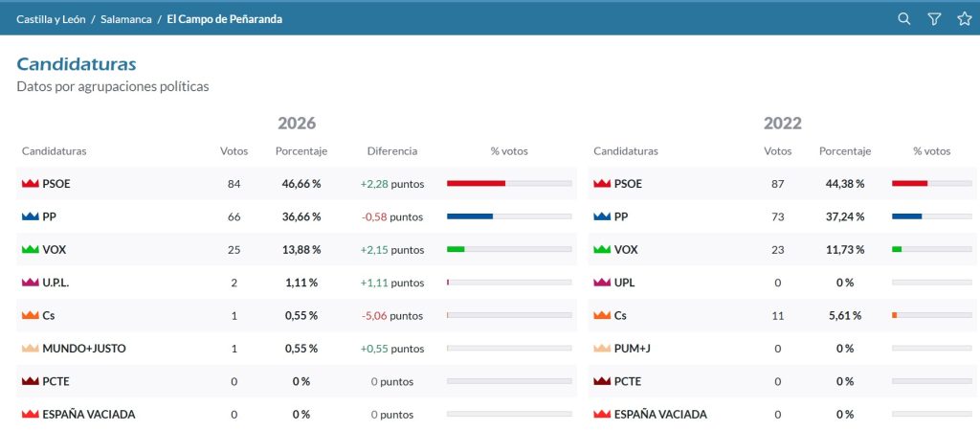
Task: Click the red PSOE party icon in 2026
Action: pyautogui.click(x=30, y=183)
